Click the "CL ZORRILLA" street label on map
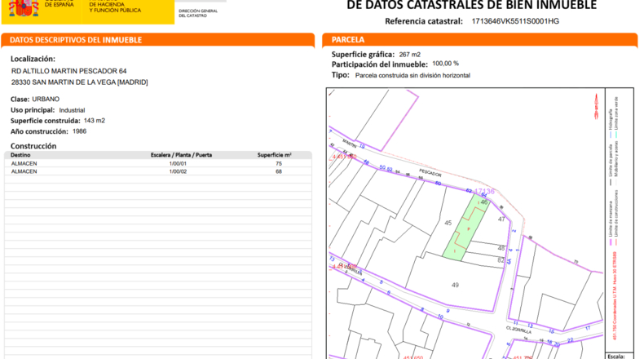Viewport: 644px width, 359px height. 518,330
